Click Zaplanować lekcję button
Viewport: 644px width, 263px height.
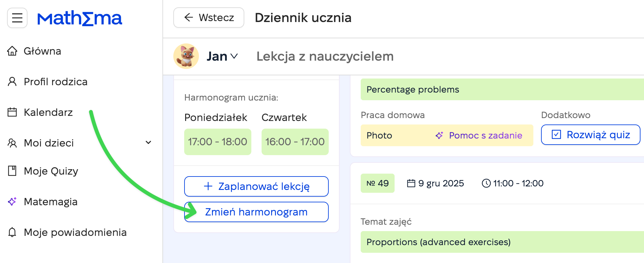pos(256,186)
